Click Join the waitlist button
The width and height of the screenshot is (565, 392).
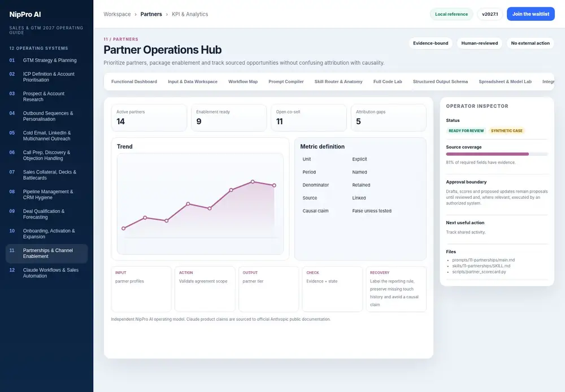click(x=531, y=14)
